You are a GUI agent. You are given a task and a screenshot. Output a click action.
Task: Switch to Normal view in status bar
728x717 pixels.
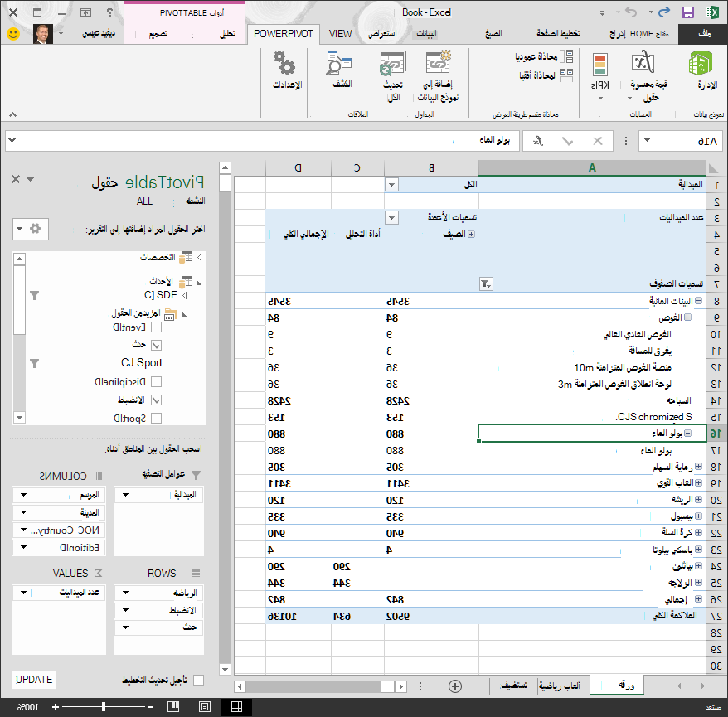tap(237, 707)
